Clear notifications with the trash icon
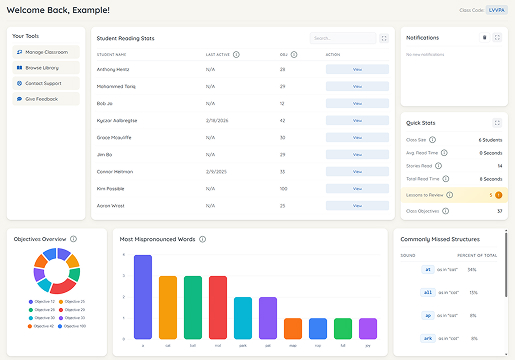The image size is (515, 360). click(485, 37)
